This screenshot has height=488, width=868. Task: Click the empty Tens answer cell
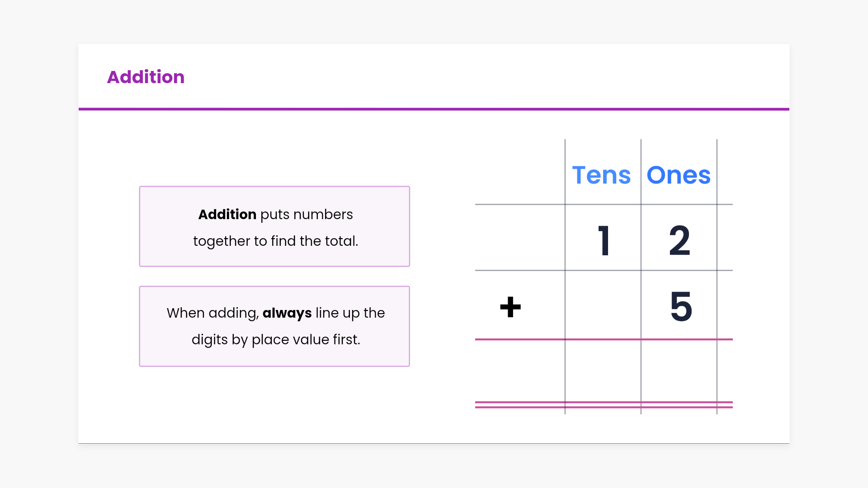603,371
